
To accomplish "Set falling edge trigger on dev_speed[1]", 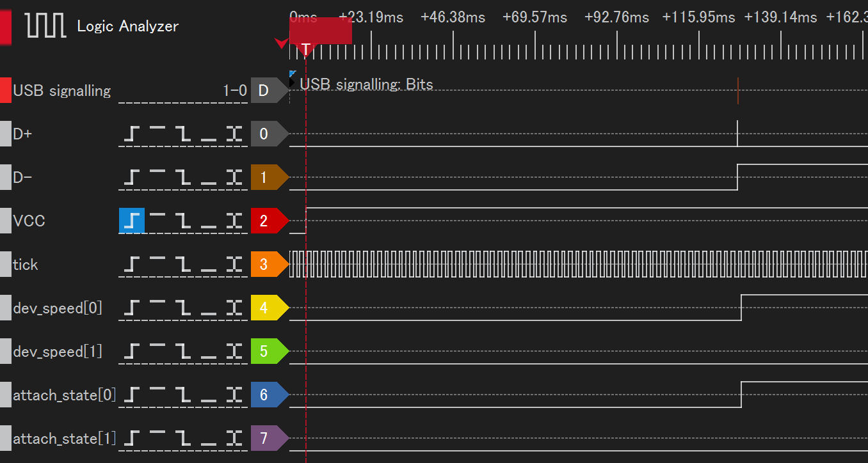I will click(183, 351).
